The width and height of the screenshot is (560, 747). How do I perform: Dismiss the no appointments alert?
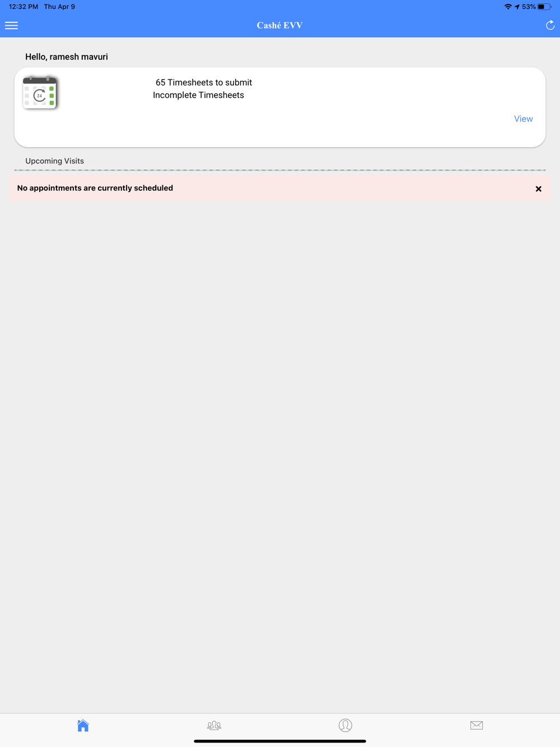pyautogui.click(x=538, y=189)
